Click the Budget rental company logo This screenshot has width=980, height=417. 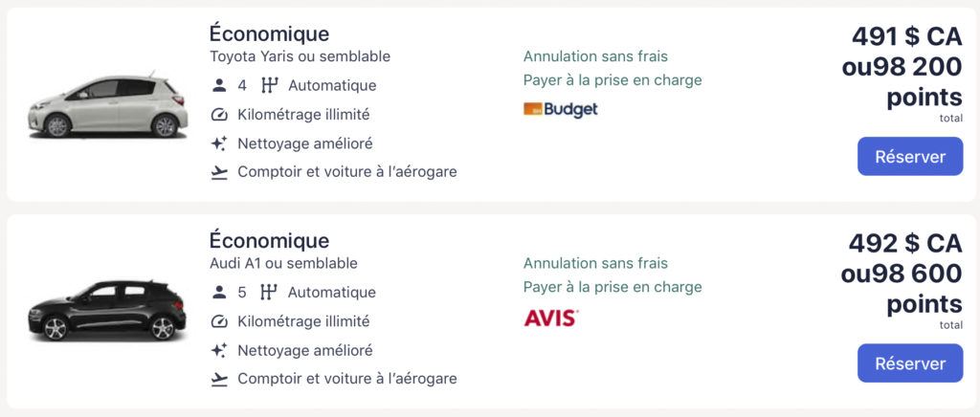561,109
